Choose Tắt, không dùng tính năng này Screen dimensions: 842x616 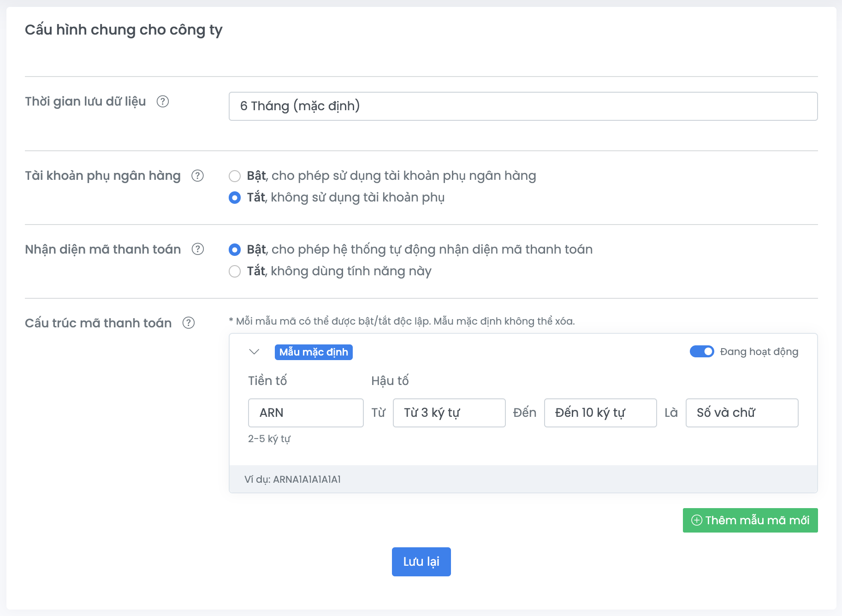pyautogui.click(x=235, y=272)
